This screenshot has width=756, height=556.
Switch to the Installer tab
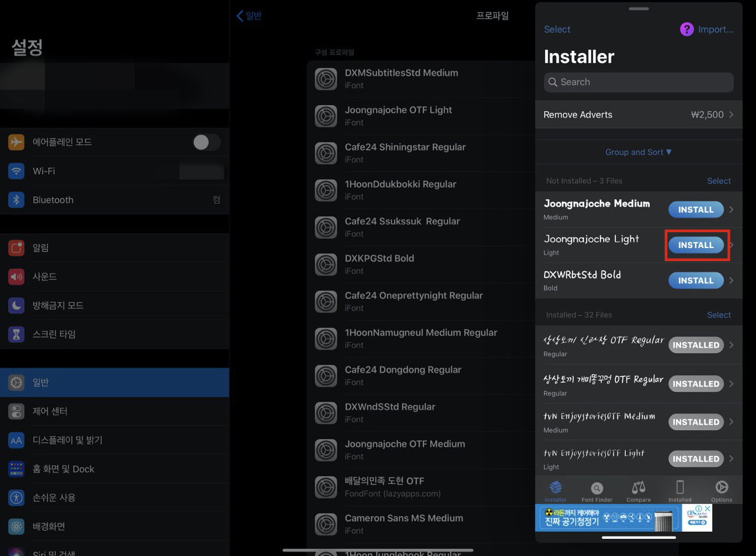pyautogui.click(x=556, y=491)
